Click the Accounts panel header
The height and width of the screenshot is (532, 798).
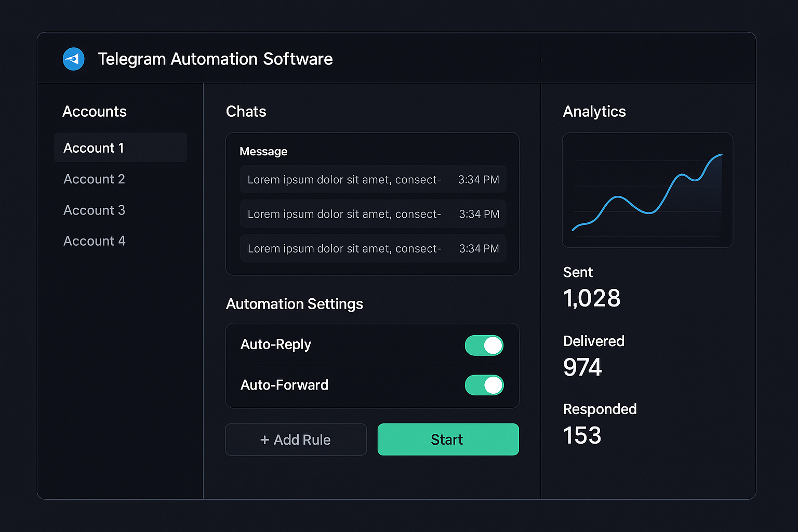(95, 111)
